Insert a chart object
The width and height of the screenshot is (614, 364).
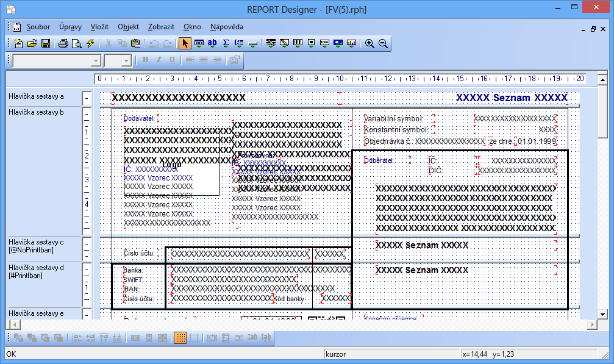[x=352, y=43]
